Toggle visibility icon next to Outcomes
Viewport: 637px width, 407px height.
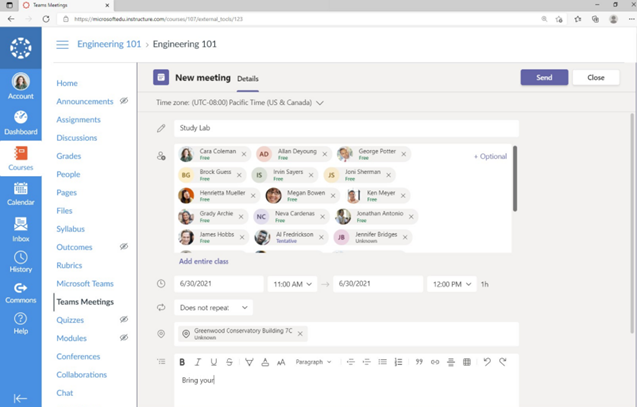coord(124,247)
